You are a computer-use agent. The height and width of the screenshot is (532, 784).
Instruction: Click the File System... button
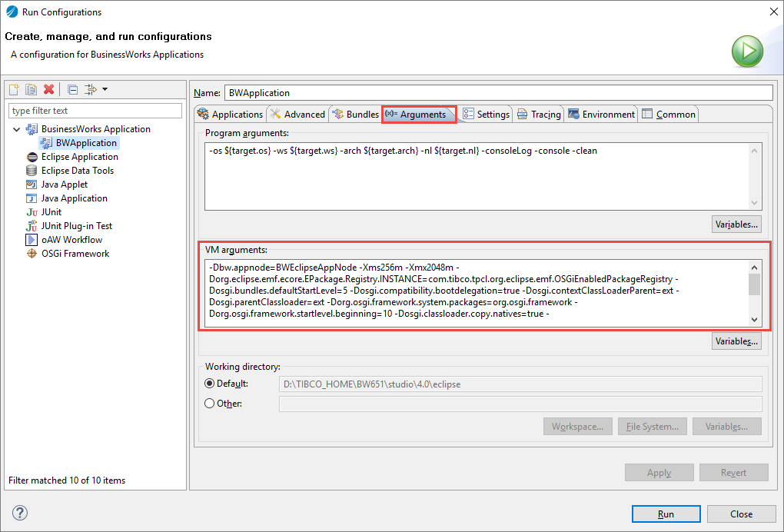pyautogui.click(x=653, y=427)
